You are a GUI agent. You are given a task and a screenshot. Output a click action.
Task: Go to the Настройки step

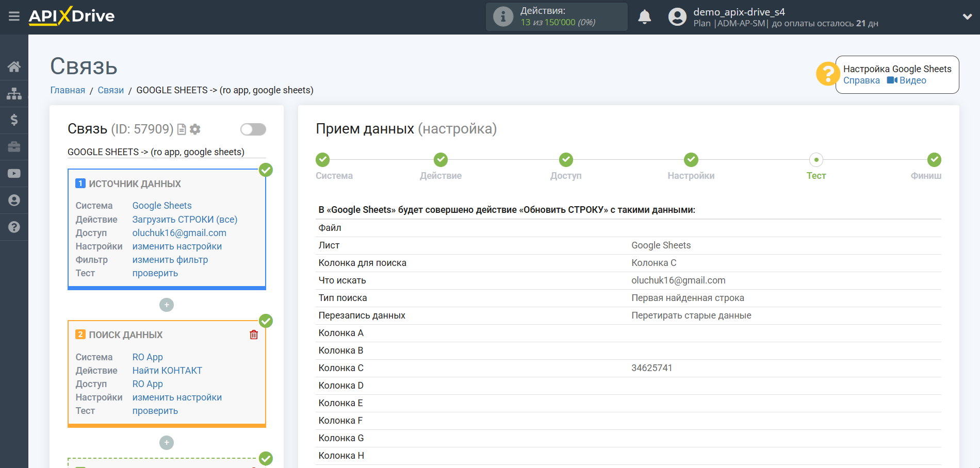pos(691,160)
